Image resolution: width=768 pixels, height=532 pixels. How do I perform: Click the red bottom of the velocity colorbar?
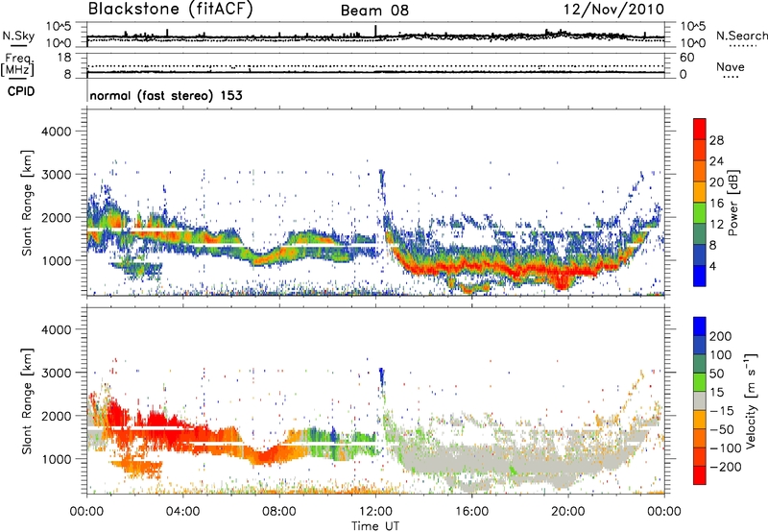(700, 475)
